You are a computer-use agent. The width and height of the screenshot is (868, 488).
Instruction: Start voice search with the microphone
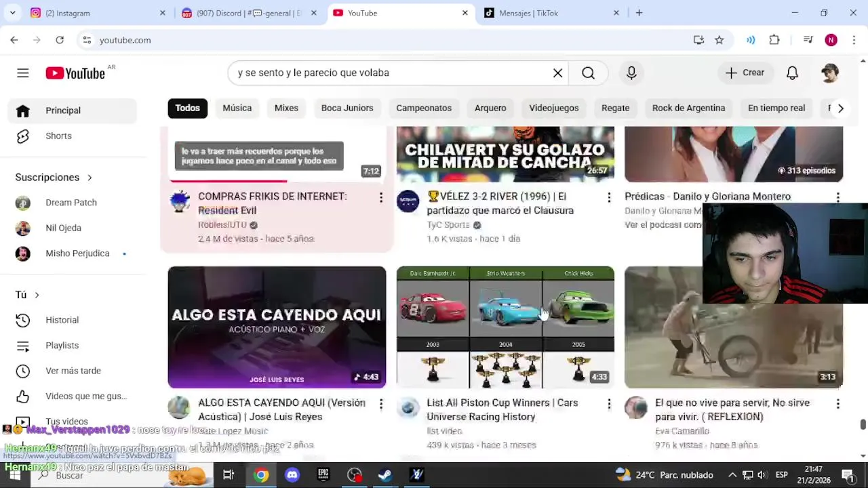point(631,73)
